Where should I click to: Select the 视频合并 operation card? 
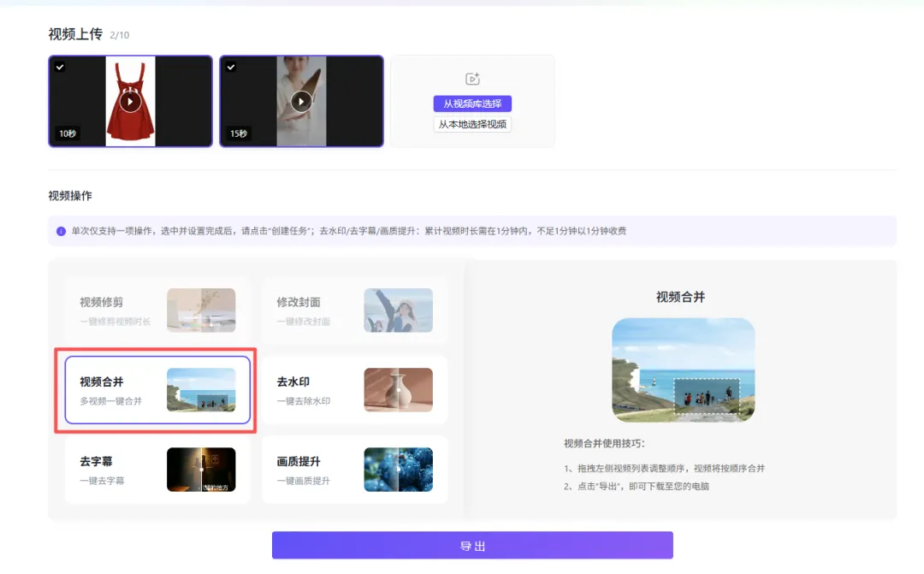click(157, 389)
